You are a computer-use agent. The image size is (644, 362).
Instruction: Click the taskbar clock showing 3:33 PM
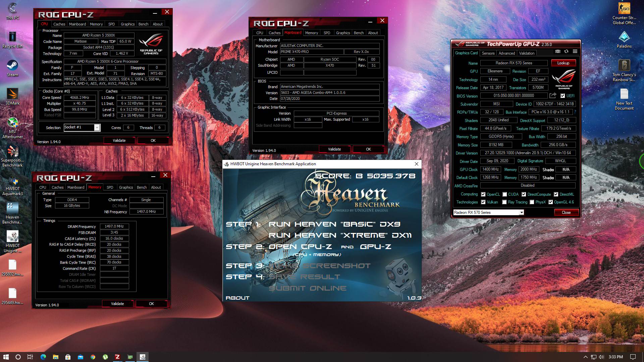pyautogui.click(x=616, y=357)
